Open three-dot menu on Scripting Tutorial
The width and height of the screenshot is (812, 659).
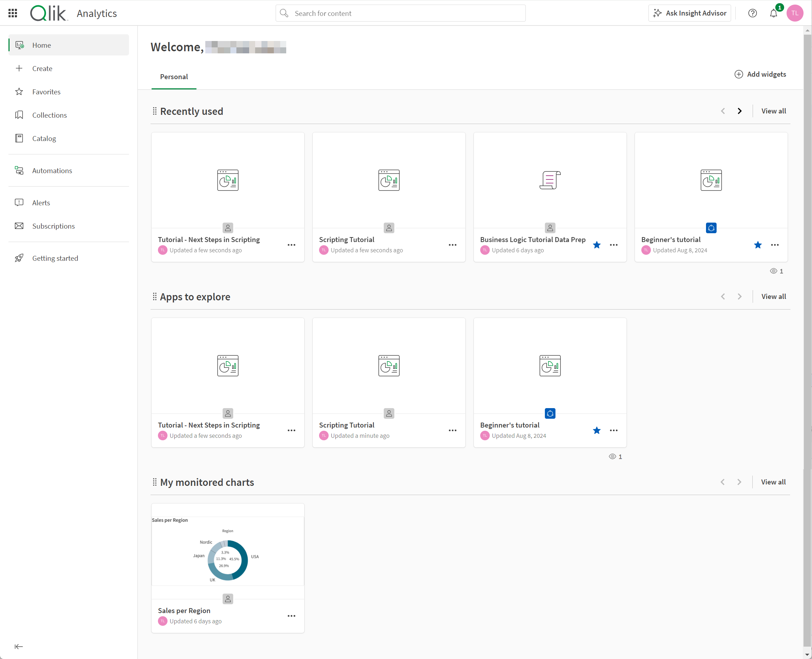point(452,244)
